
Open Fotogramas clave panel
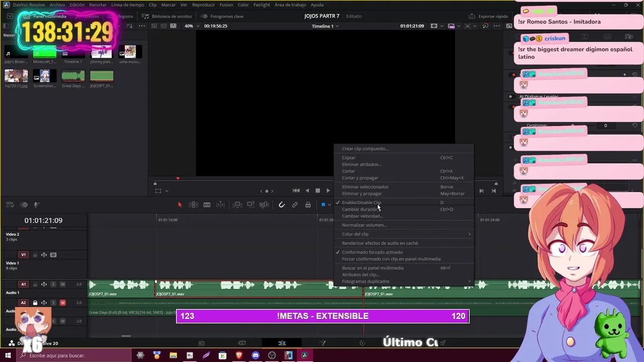point(222,16)
